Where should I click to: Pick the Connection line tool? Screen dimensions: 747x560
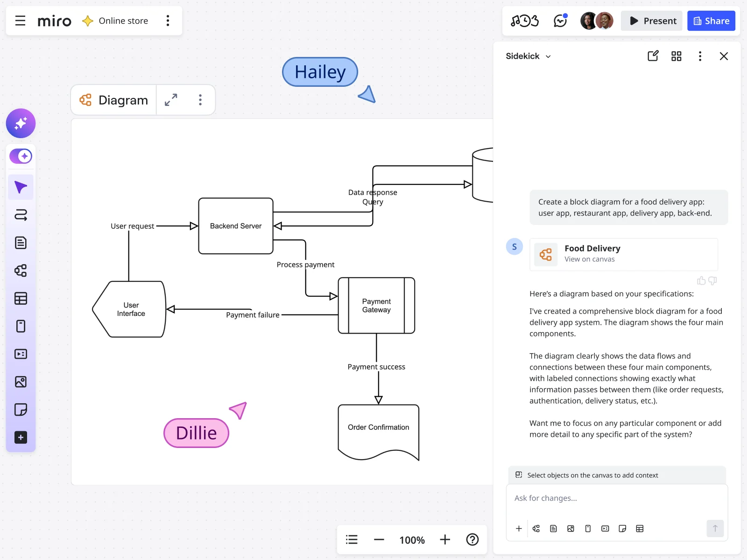(21, 215)
